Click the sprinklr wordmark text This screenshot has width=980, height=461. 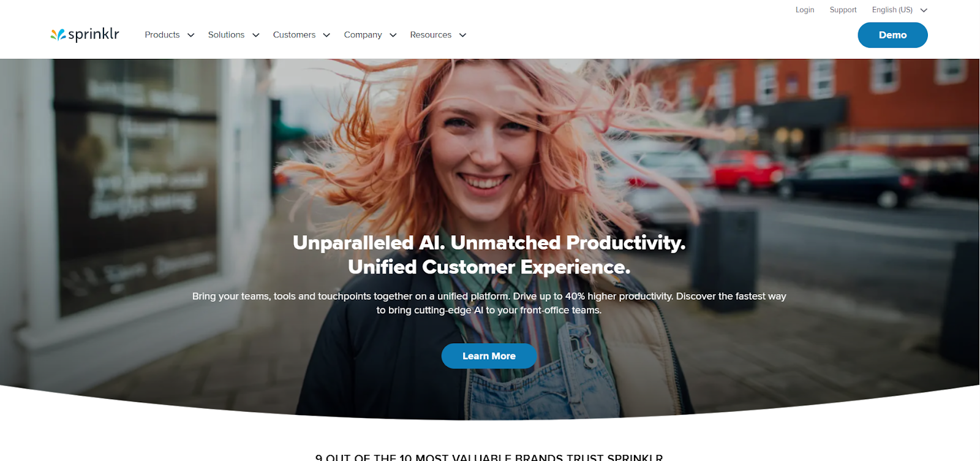(94, 34)
